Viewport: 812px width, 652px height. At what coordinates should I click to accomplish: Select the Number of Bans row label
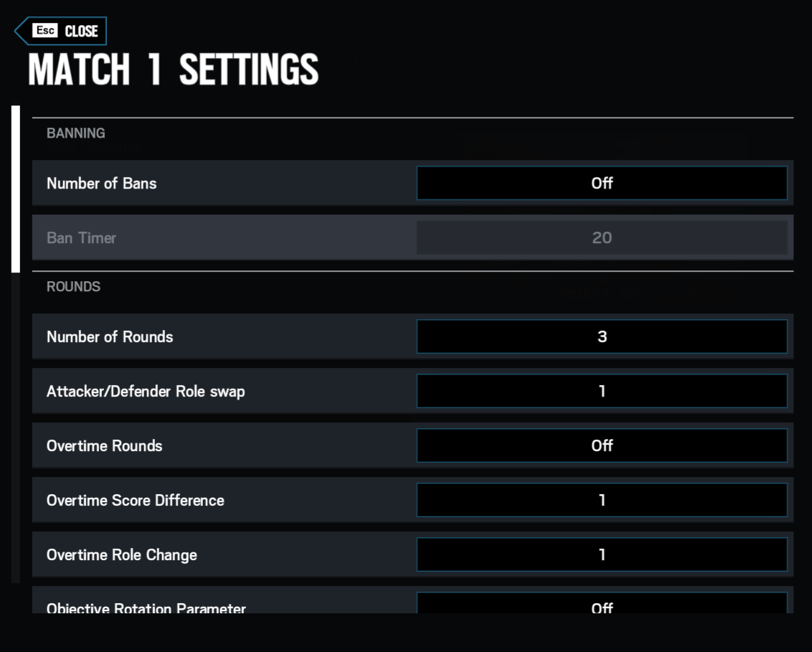pos(102,184)
